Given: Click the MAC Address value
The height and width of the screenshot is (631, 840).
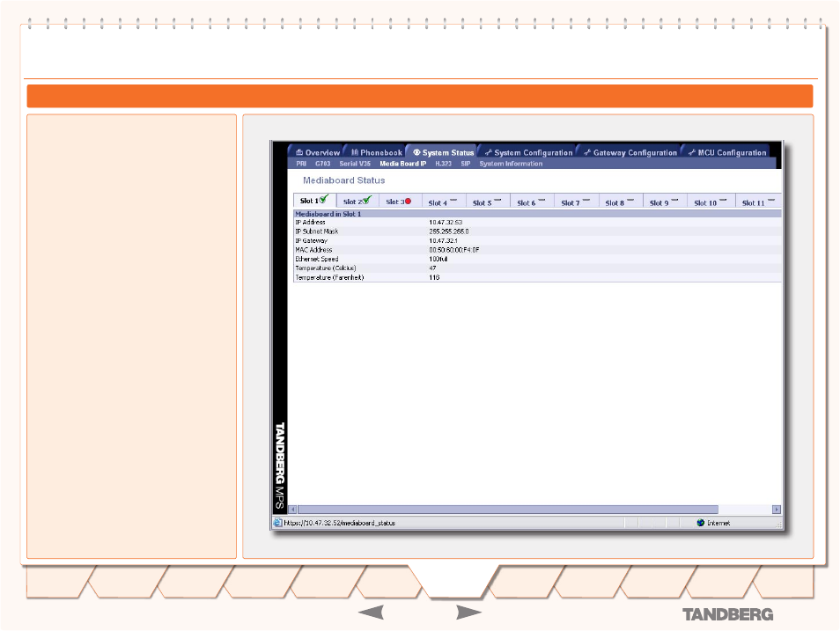Looking at the screenshot, I should 454,250.
